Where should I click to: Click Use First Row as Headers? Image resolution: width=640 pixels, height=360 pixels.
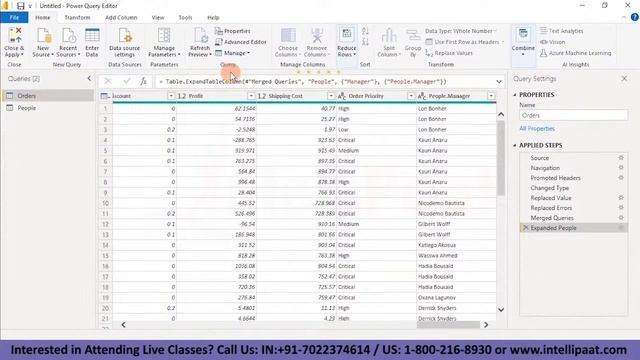click(x=465, y=42)
